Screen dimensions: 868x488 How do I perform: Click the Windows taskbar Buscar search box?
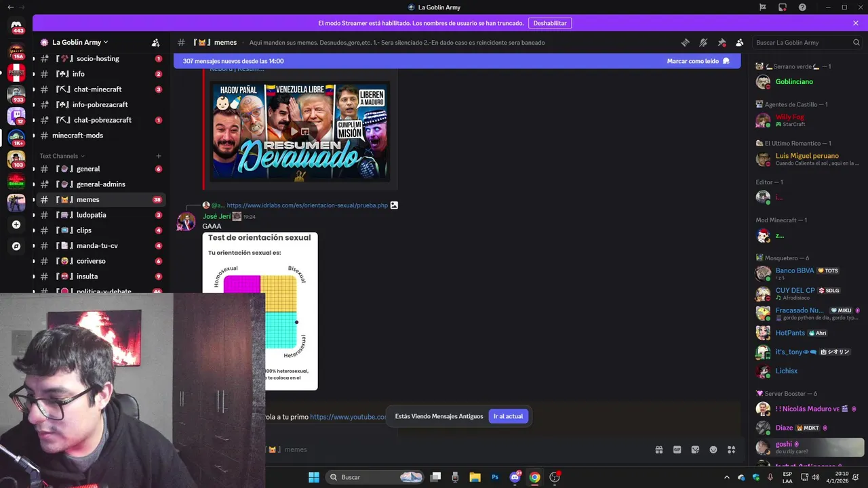[x=374, y=477]
